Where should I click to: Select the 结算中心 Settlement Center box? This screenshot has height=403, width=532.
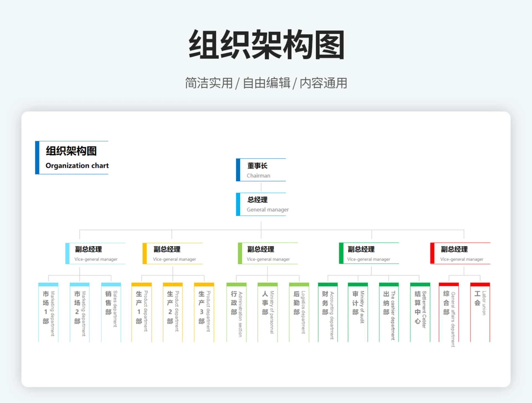point(420,311)
